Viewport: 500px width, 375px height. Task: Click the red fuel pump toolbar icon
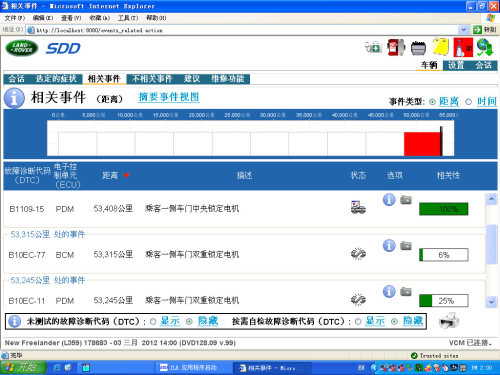[x=396, y=47]
